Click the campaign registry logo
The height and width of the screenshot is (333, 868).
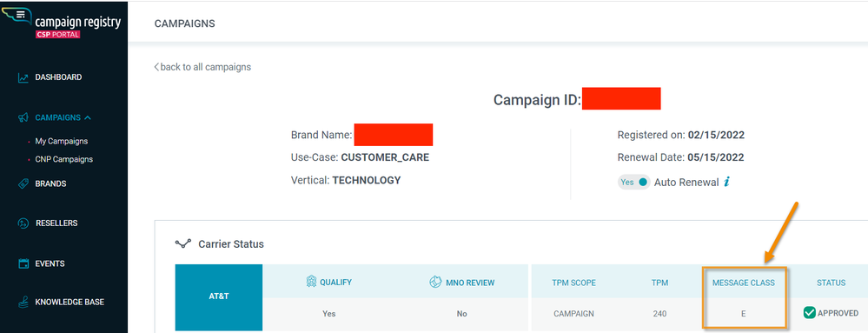[x=62, y=22]
